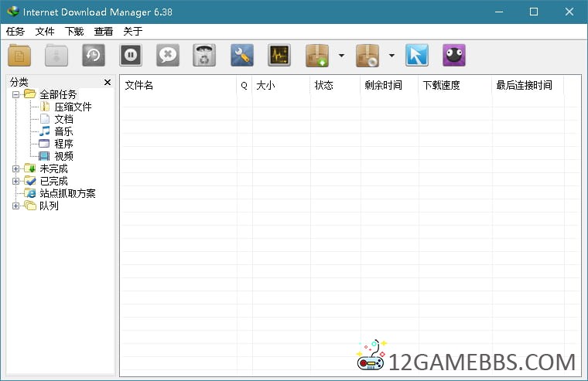Select the 已完成 folder
Image resolution: width=588 pixels, height=381 pixels.
click(x=53, y=181)
